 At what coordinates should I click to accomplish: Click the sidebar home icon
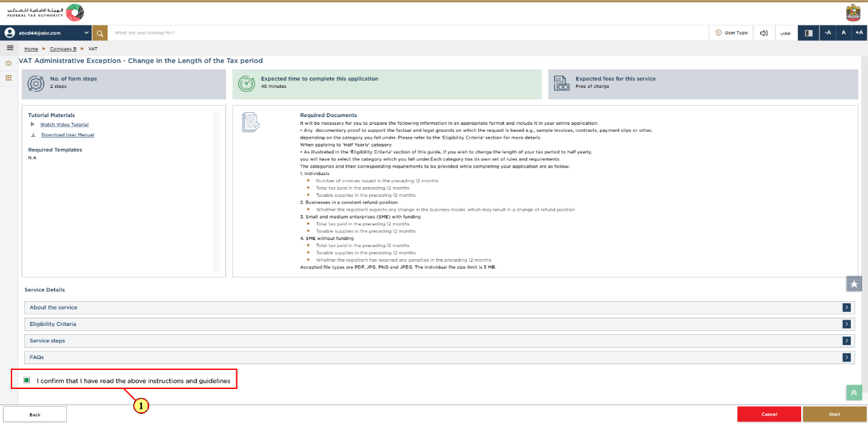pyautogui.click(x=9, y=63)
